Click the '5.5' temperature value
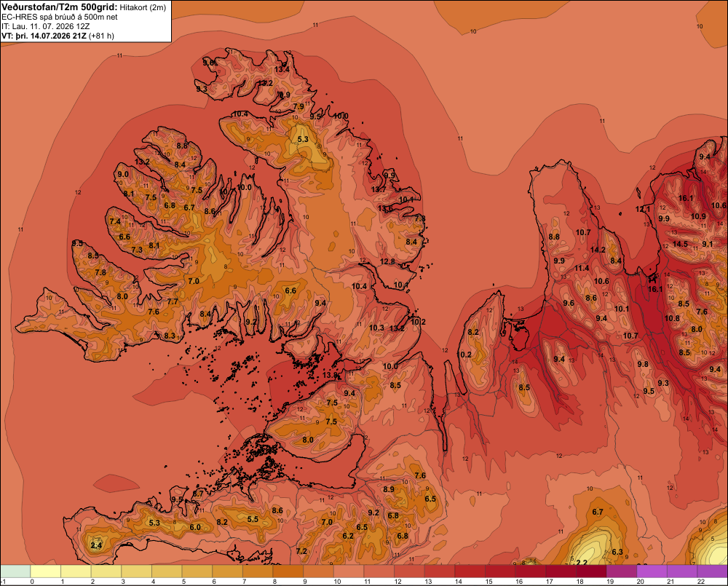728x586 pixels. point(253,519)
